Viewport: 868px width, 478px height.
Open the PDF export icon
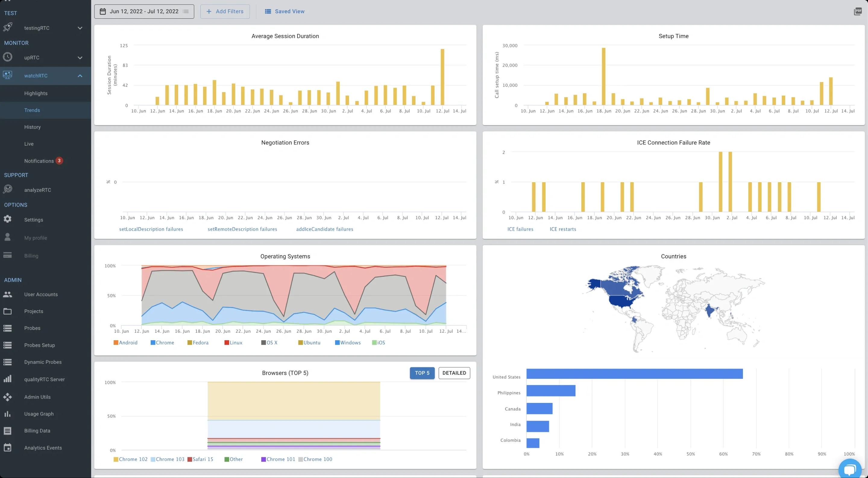point(857,11)
